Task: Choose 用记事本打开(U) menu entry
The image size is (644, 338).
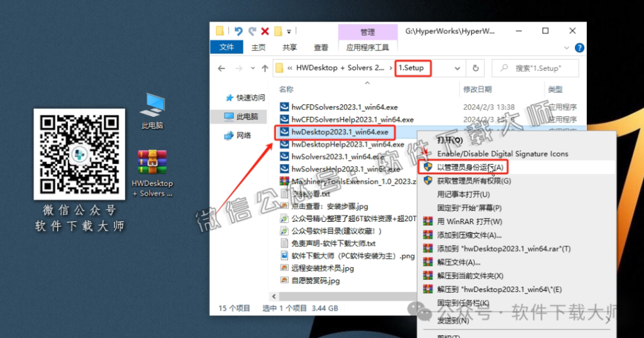Action: point(464,194)
